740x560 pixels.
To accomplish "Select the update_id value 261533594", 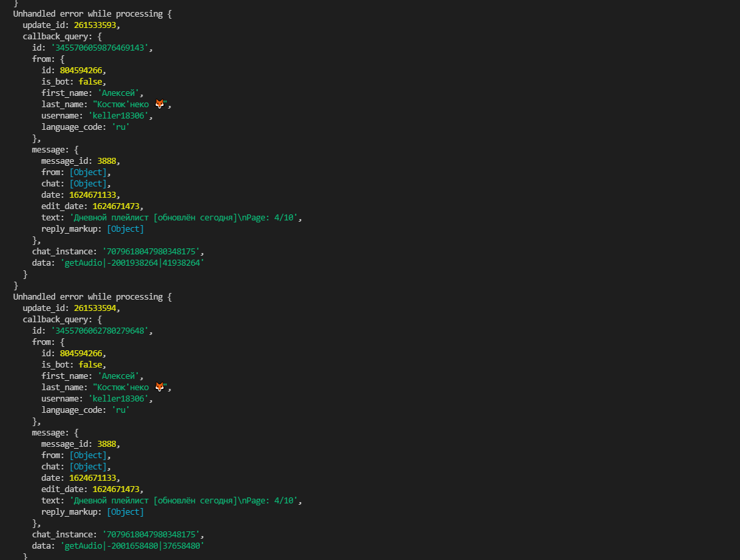I will [x=95, y=308].
